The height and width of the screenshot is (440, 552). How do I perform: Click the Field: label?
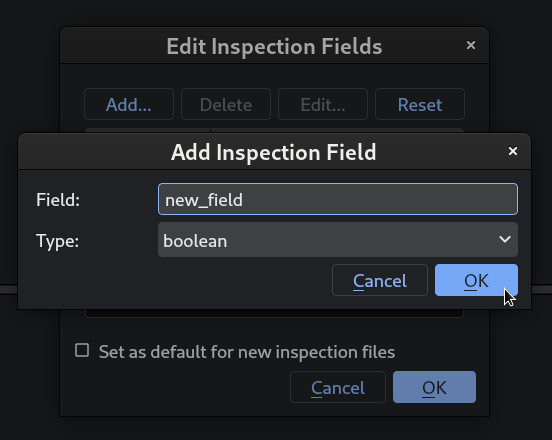click(58, 200)
